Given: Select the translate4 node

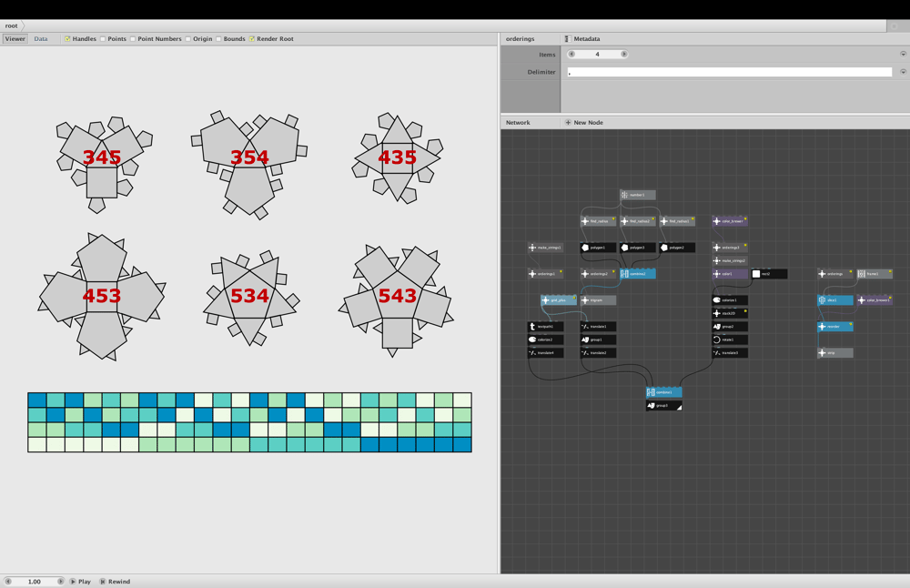Looking at the screenshot, I should point(545,352).
